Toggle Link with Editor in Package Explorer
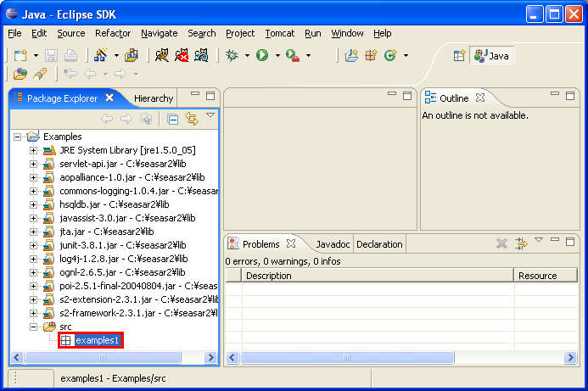 coord(191,119)
